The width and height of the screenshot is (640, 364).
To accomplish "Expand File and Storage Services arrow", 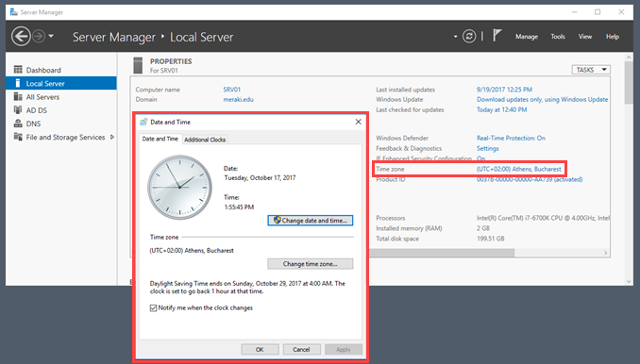I will (x=112, y=137).
